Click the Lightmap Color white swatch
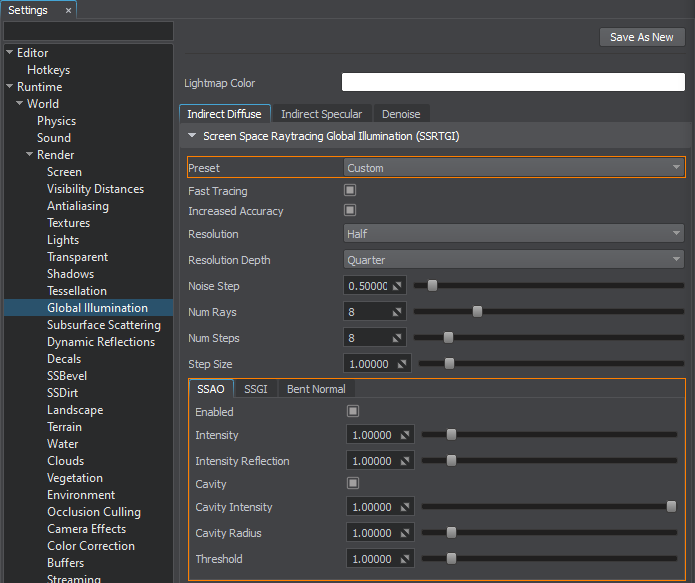 (513, 82)
